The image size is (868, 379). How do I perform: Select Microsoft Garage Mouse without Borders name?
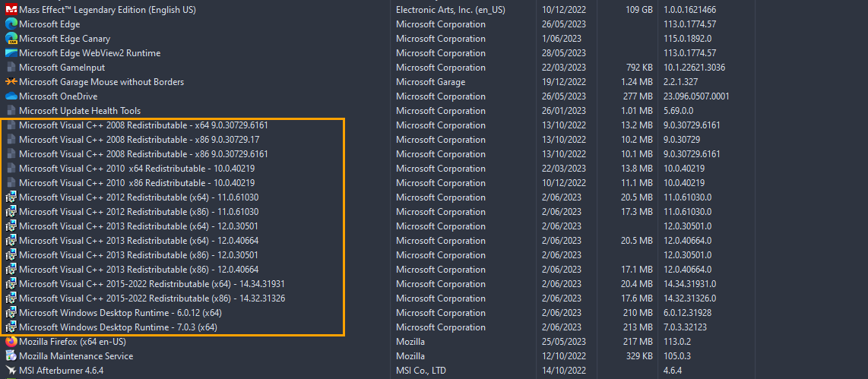coord(101,82)
